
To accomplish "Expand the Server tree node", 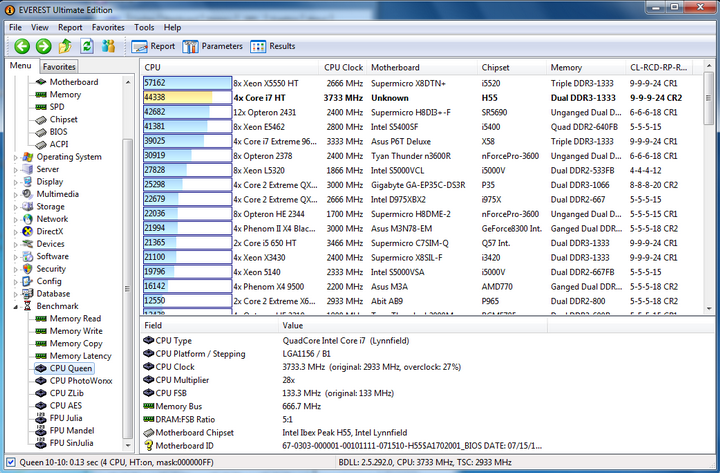I will tap(15, 170).
